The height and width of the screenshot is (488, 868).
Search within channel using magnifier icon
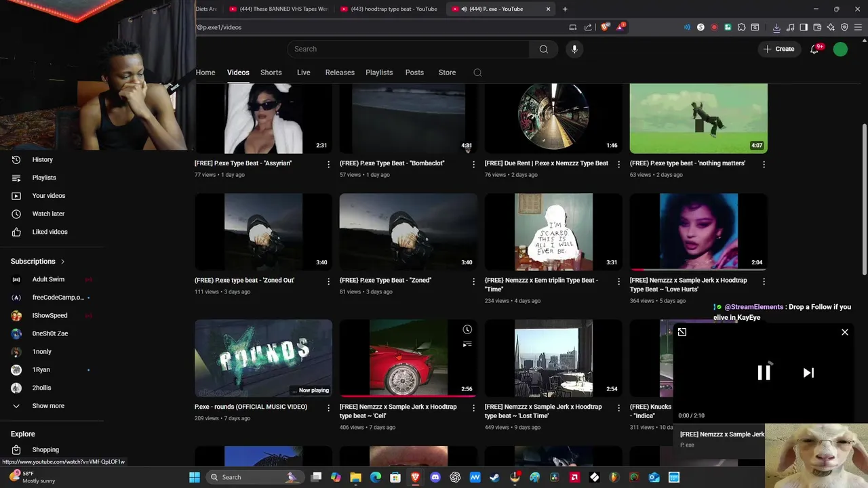477,73
